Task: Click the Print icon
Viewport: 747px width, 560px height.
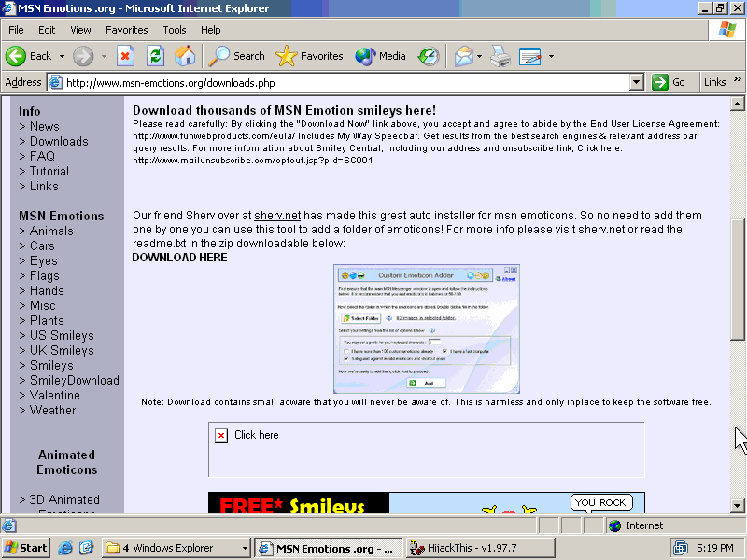Action: (500, 56)
